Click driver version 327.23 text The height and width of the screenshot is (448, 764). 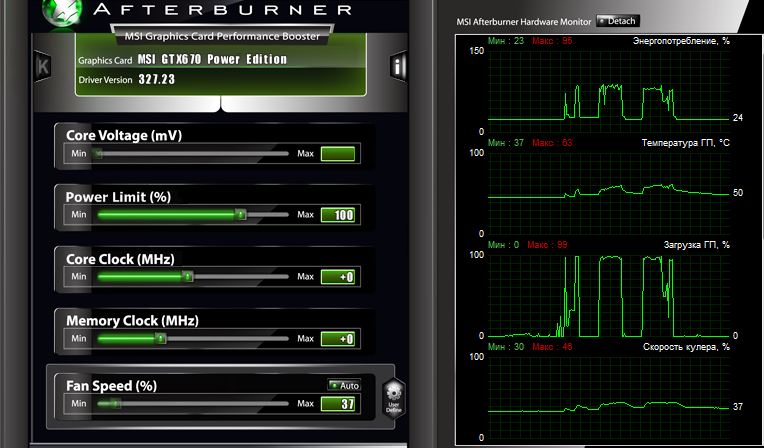(157, 79)
